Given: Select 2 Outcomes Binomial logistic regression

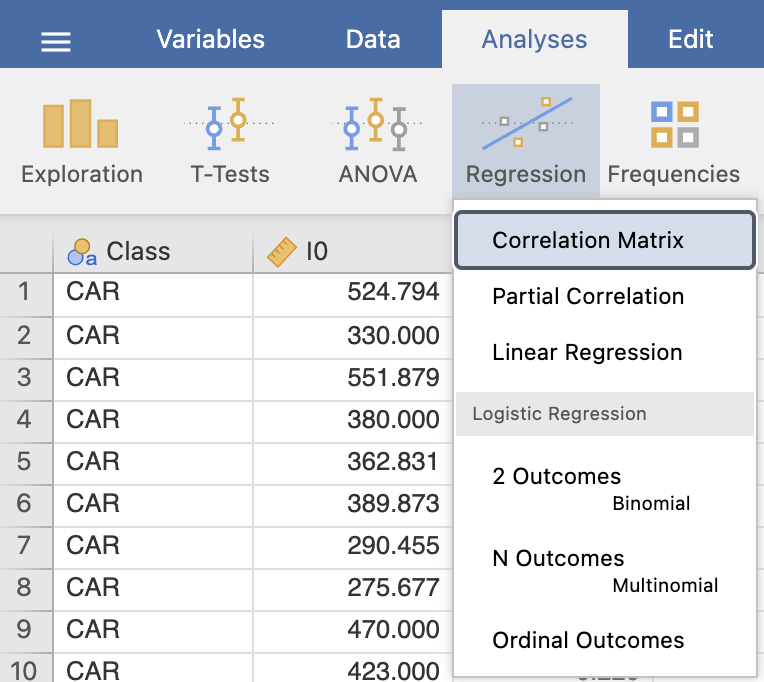Looking at the screenshot, I should (x=605, y=489).
